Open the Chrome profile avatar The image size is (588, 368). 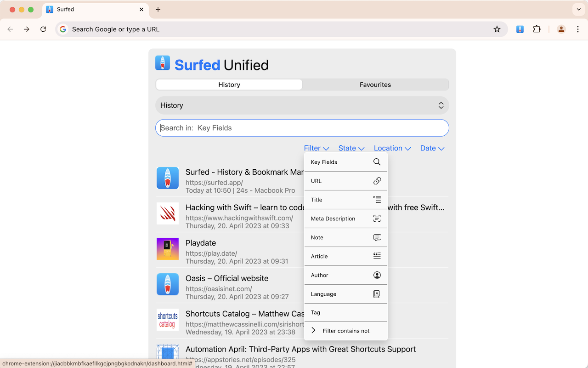click(x=561, y=29)
